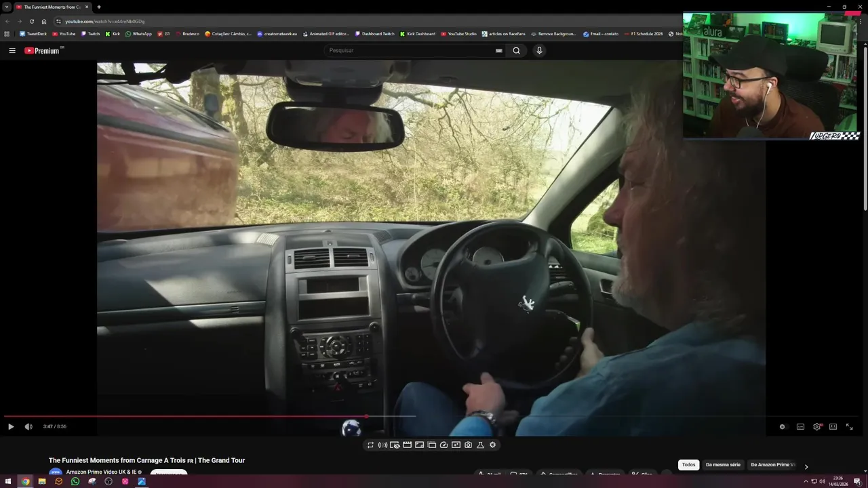
Task: Turn on subtitles captions button
Action: coord(800,427)
